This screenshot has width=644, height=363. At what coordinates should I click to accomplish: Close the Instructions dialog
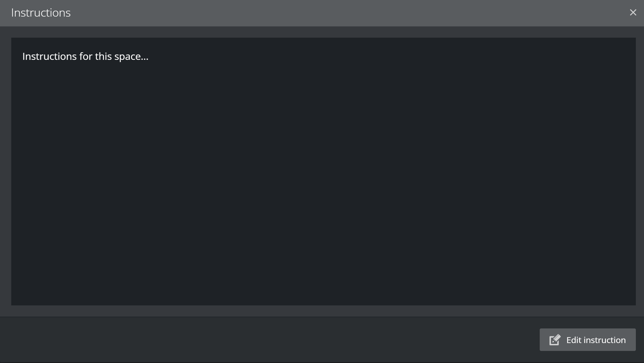coord(633,12)
